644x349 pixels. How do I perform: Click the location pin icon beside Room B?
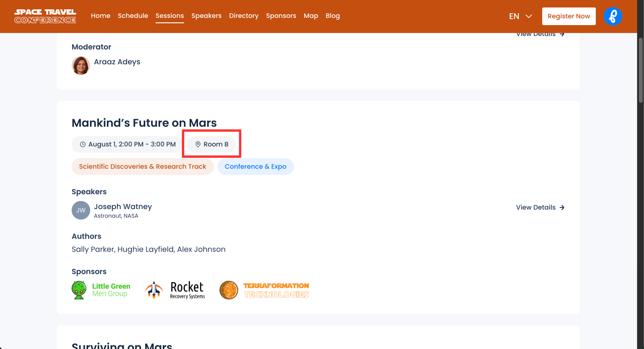coord(198,144)
